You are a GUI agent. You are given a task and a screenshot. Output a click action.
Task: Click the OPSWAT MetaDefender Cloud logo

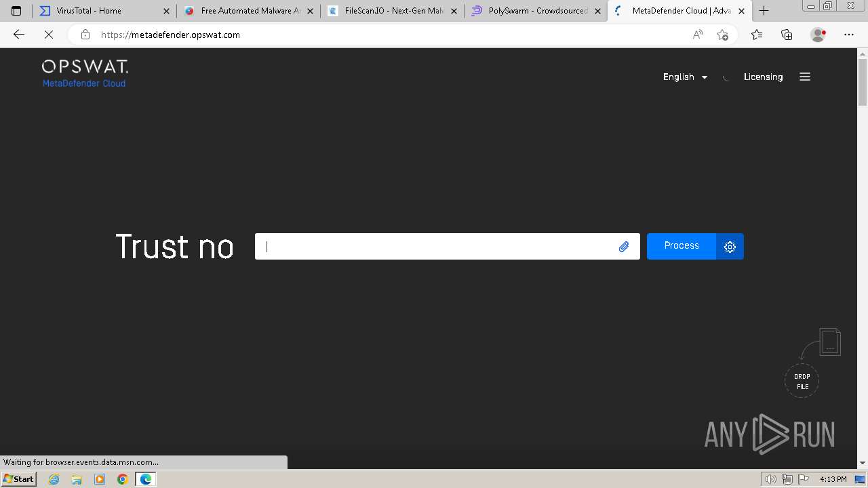point(85,74)
